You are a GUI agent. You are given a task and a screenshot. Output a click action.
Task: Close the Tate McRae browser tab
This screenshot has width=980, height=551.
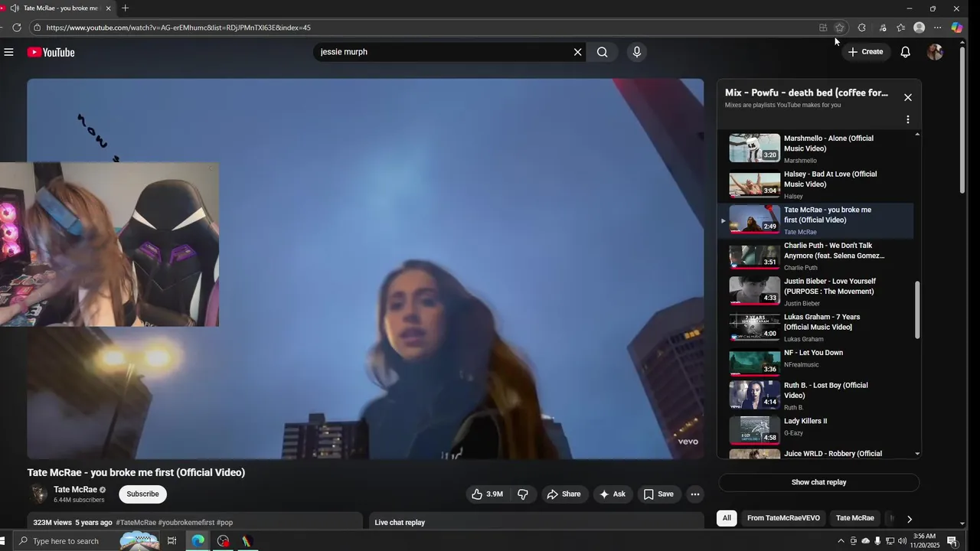(108, 8)
